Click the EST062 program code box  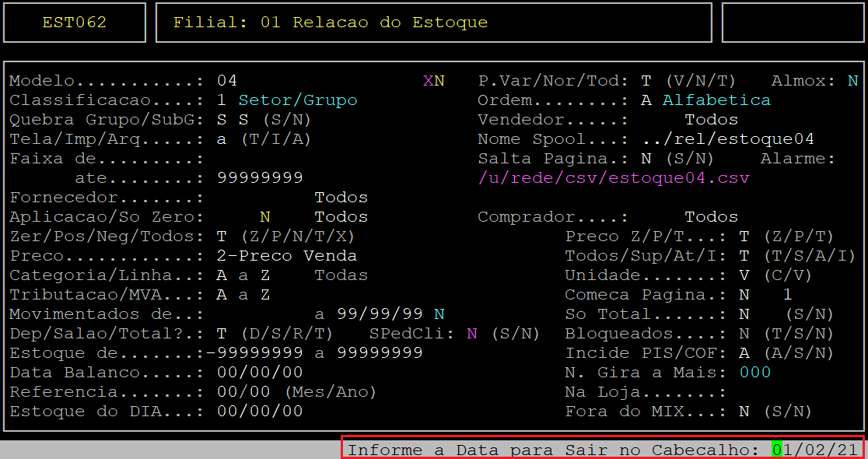point(75,23)
